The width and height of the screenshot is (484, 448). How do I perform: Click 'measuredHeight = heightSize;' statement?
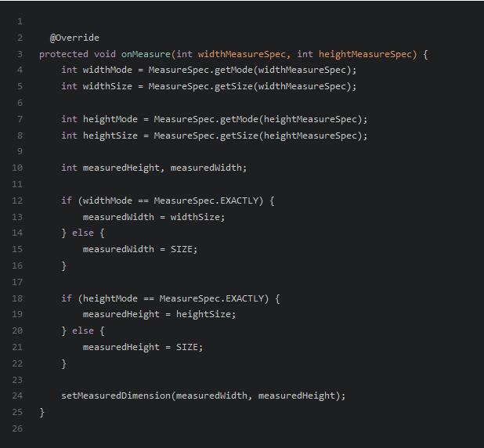(159, 314)
